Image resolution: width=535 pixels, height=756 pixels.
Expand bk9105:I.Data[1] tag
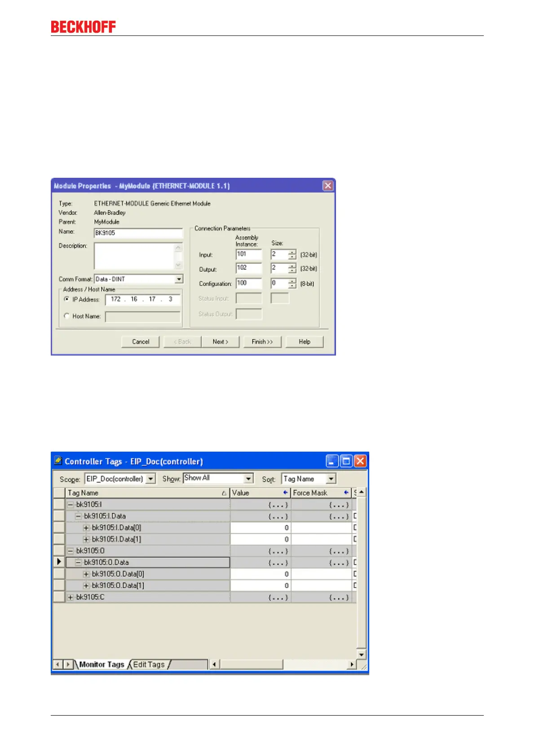(86, 540)
